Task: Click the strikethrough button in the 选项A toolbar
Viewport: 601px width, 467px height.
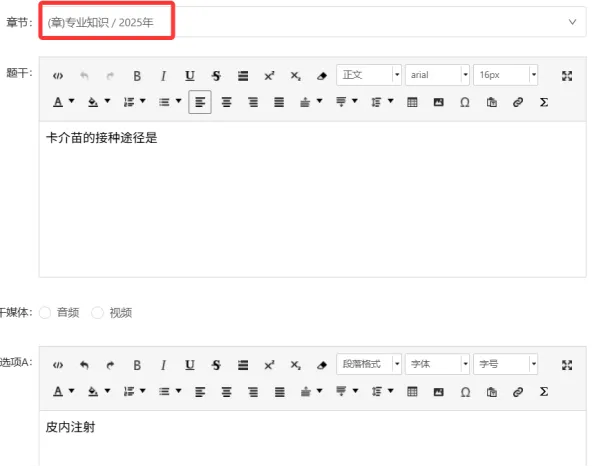Action: [216, 365]
